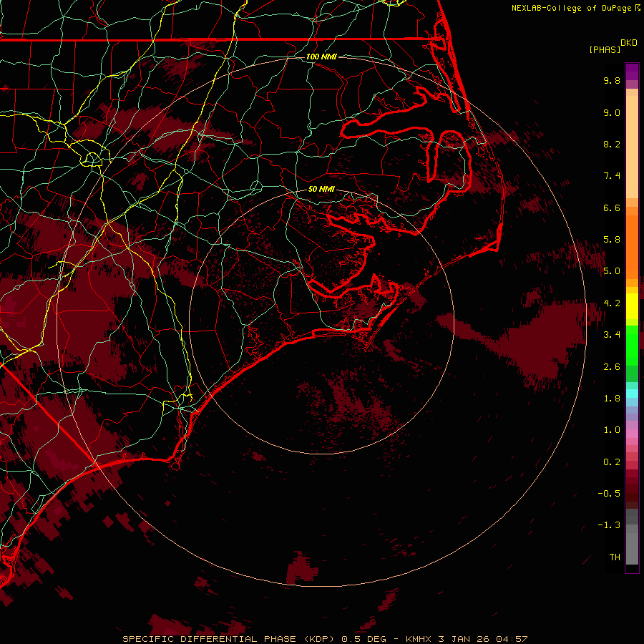Click the [PHAS] legend label
Viewport: 644px width, 644px height.
605,50
